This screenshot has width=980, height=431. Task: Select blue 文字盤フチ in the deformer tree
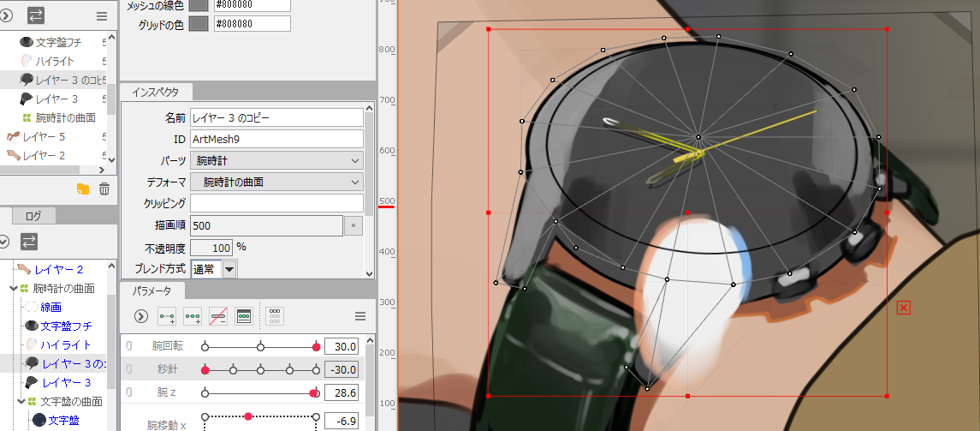66,326
